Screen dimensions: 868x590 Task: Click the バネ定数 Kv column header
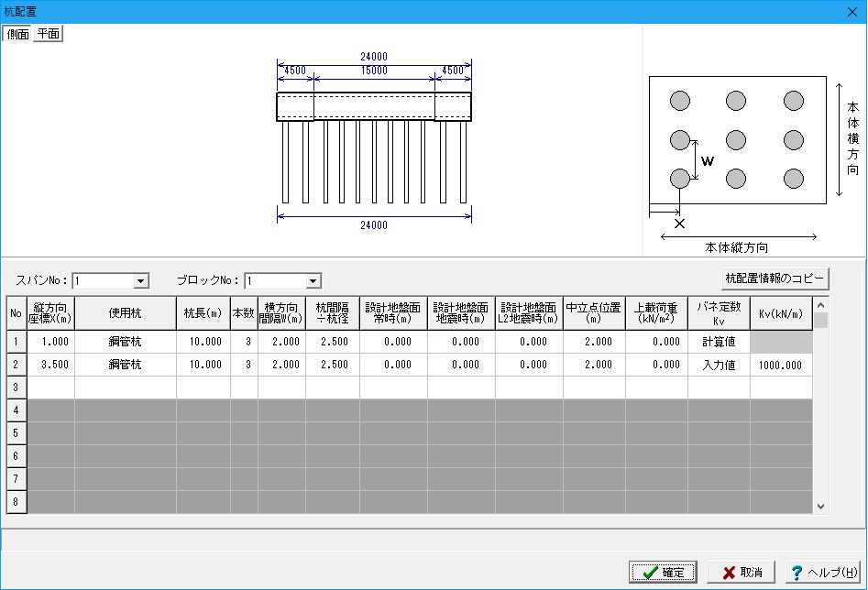tap(720, 313)
